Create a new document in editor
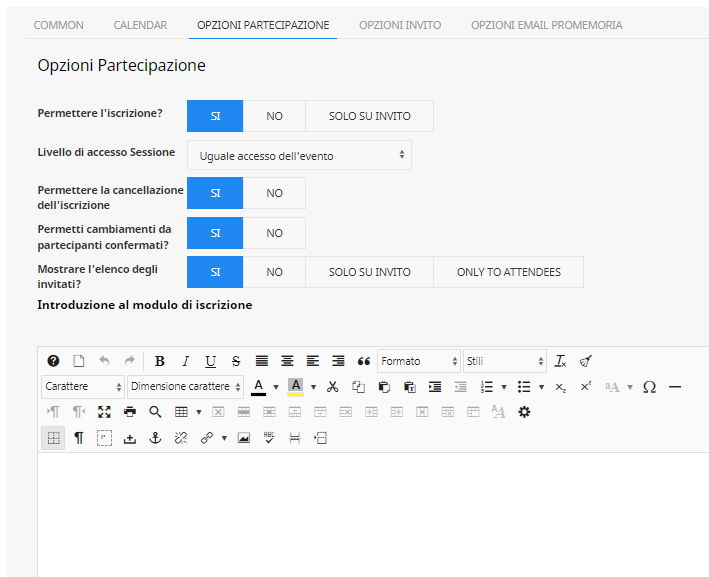709x577 pixels. [79, 361]
